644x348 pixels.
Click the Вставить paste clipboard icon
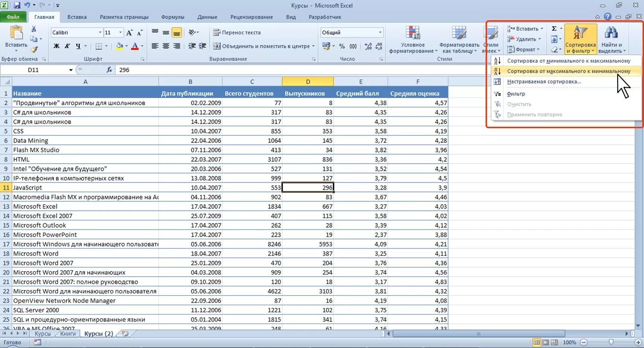(x=16, y=33)
